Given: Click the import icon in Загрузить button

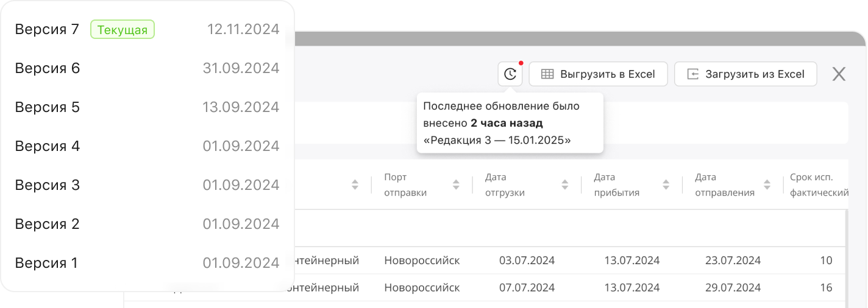Looking at the screenshot, I should click(x=692, y=74).
